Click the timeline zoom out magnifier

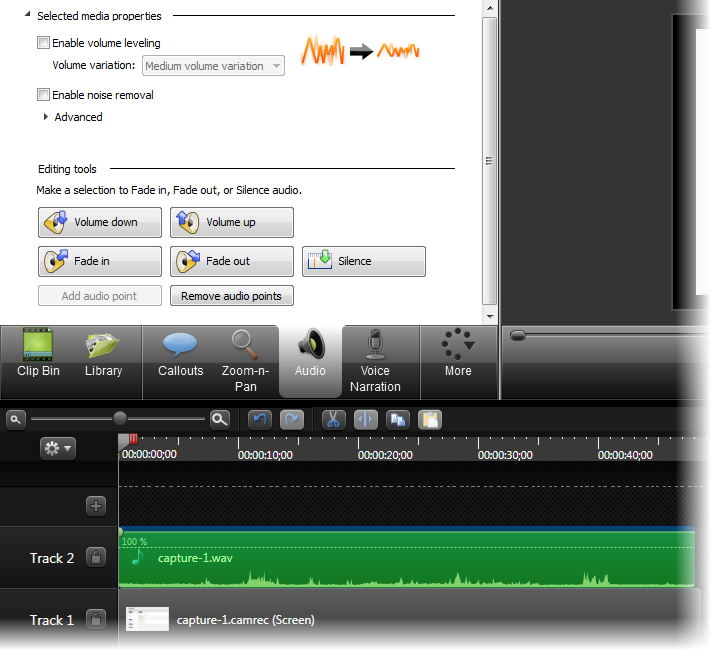15,420
